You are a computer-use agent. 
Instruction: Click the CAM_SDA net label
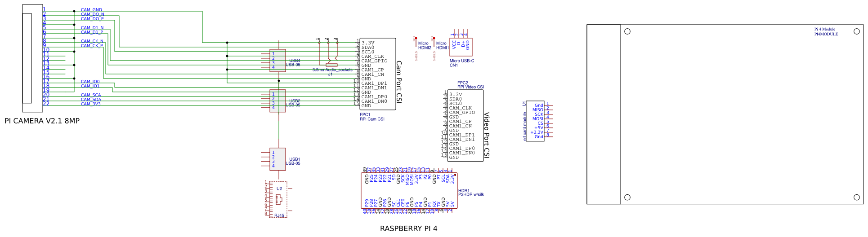coord(91,99)
